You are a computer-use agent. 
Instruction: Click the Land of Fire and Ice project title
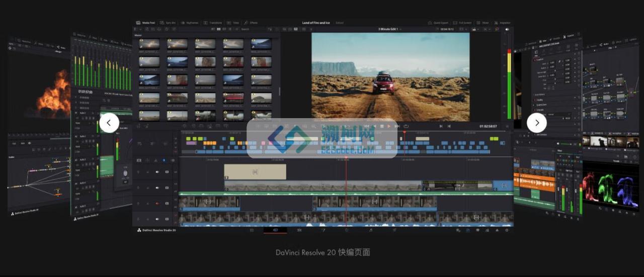tap(316, 23)
